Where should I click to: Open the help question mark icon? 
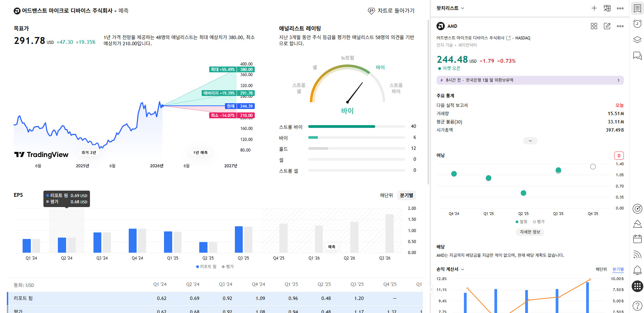click(637, 305)
